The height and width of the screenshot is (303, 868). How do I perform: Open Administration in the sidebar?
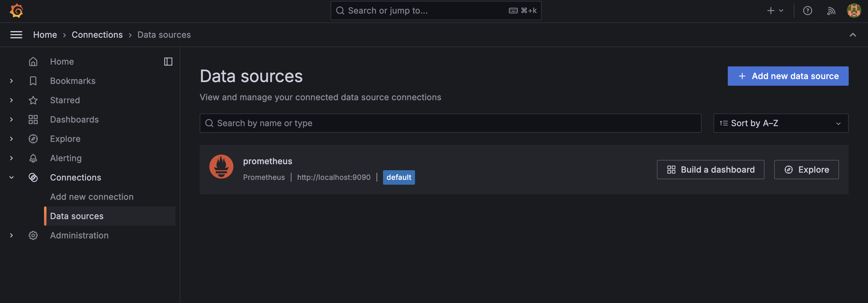(79, 235)
